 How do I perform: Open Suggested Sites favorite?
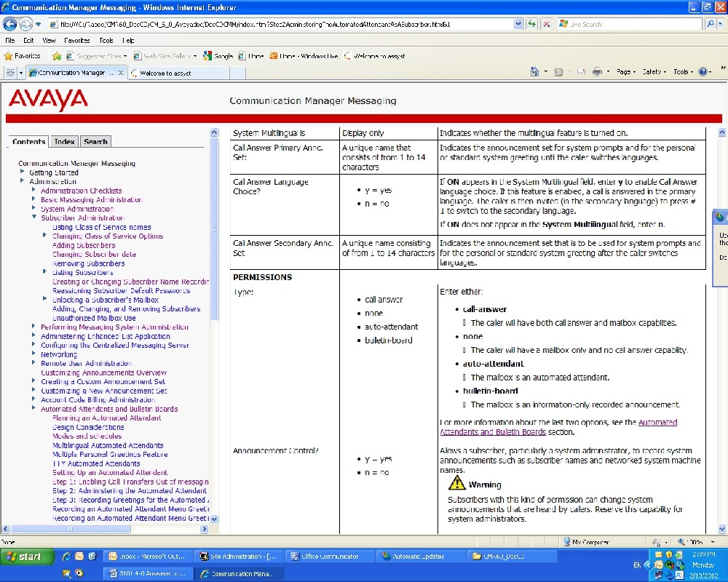[97, 56]
